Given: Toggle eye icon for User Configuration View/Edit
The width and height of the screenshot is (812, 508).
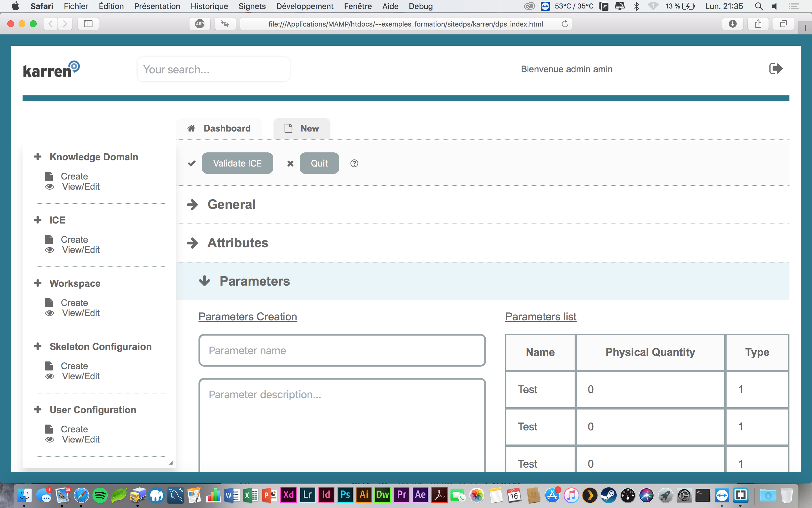Looking at the screenshot, I should coord(50,439).
